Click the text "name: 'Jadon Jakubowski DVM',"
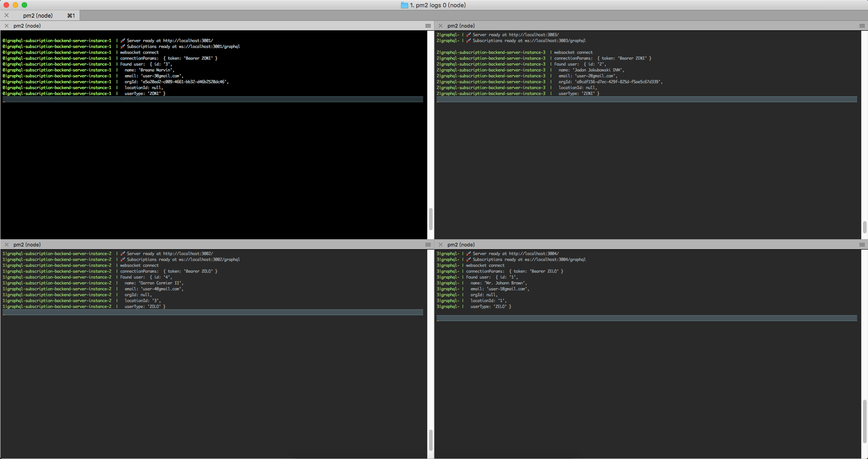868x459 pixels. [591, 70]
